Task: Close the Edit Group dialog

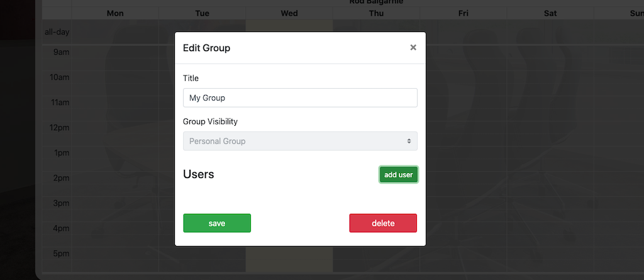Action: click(413, 47)
